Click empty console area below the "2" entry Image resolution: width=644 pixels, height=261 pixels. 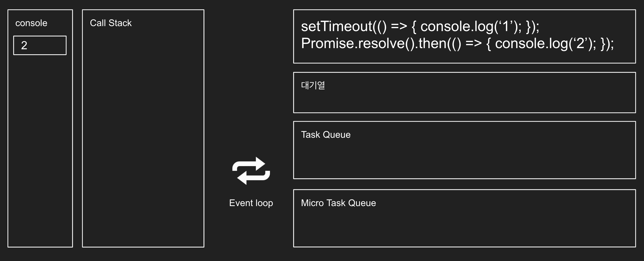(x=40, y=150)
